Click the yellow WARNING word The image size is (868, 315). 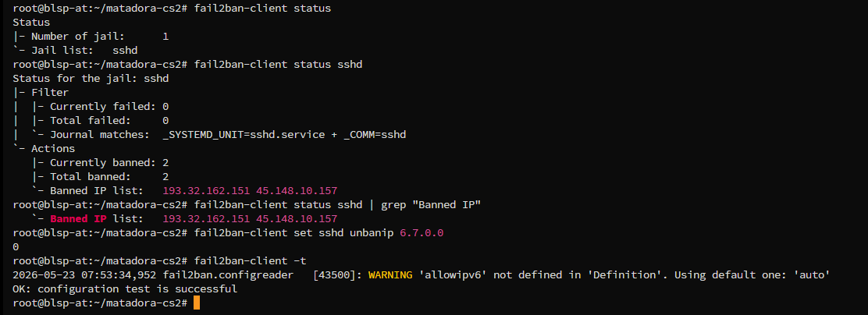coord(390,274)
